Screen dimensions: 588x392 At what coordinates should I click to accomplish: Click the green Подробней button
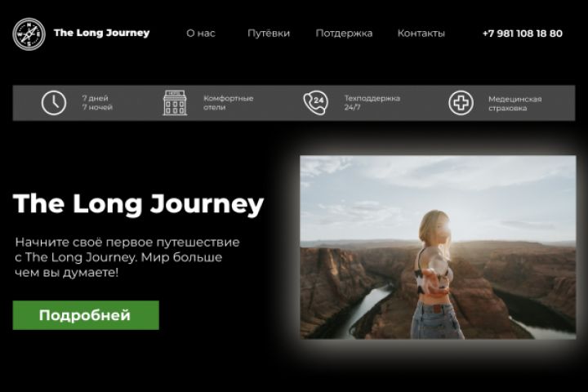tap(86, 315)
